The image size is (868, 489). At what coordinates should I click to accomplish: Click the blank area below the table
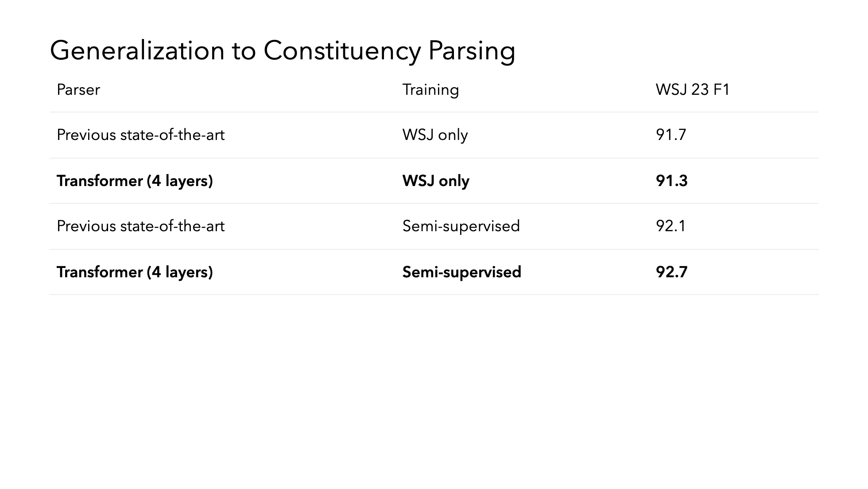[434, 390]
